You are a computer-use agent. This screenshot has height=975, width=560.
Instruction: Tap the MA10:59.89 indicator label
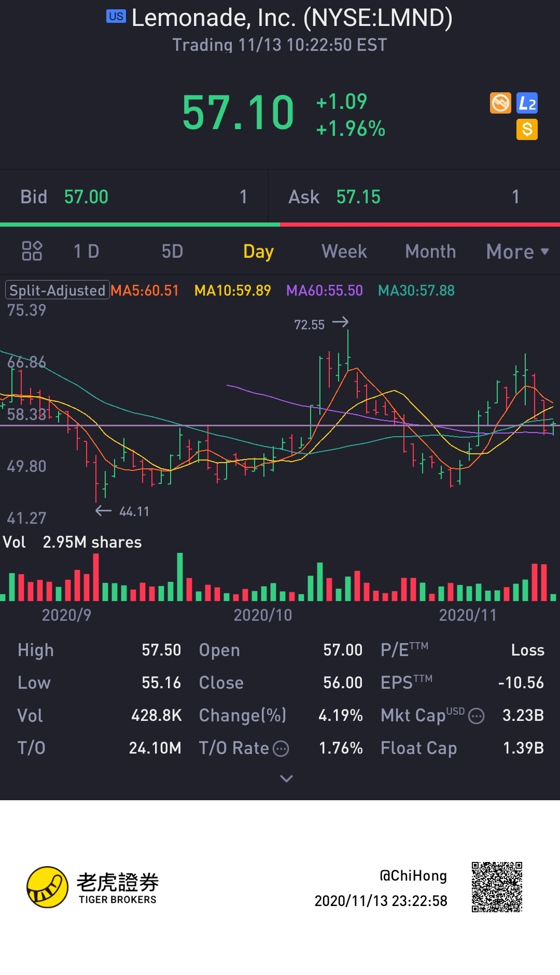point(233,290)
